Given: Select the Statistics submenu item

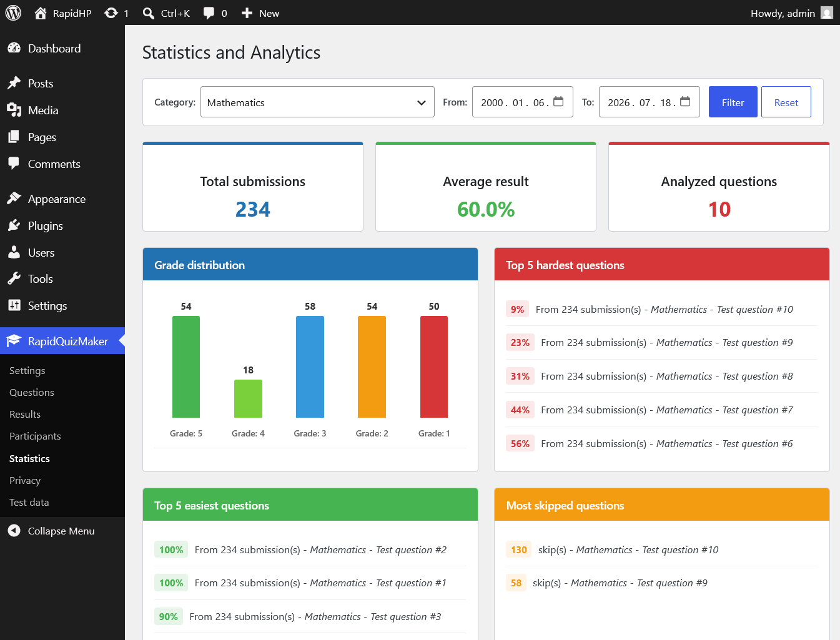Looking at the screenshot, I should pos(29,458).
